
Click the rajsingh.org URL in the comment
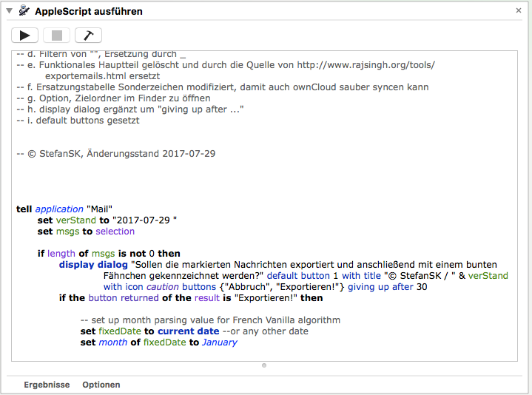(x=366, y=65)
